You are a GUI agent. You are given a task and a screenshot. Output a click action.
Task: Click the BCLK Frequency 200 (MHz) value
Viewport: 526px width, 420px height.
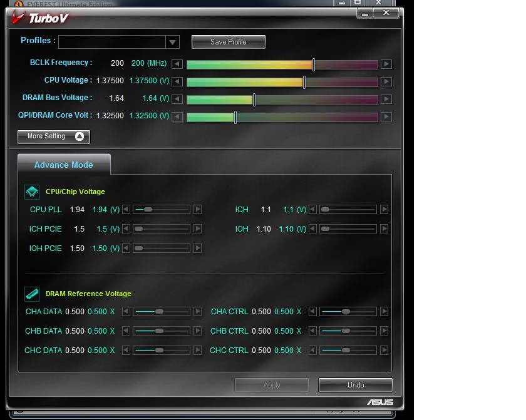point(149,63)
